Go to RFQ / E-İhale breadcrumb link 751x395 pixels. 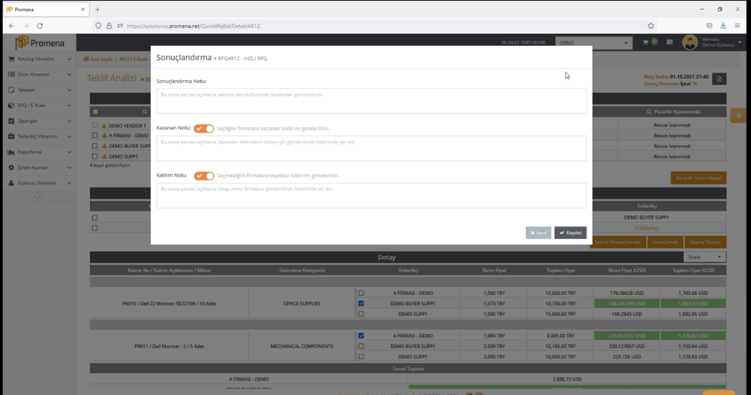tap(134, 59)
